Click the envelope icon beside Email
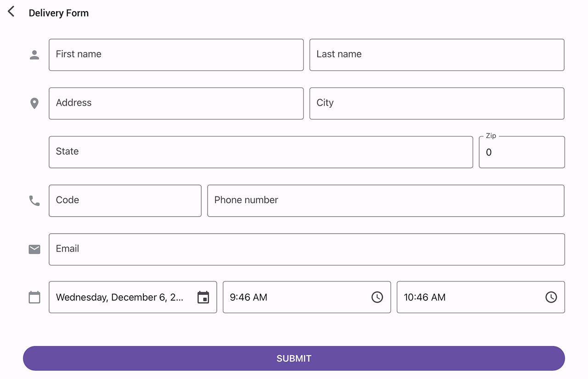This screenshot has height=379, width=588. pyautogui.click(x=34, y=249)
